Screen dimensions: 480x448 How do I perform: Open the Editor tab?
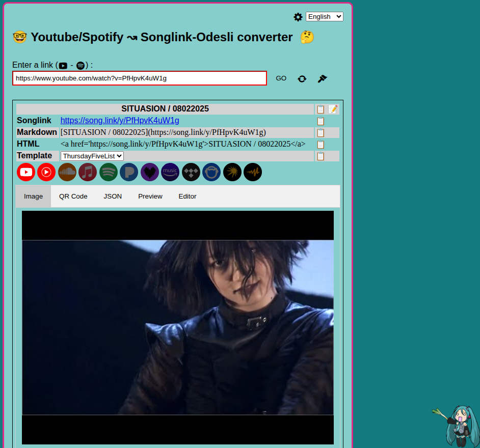coord(187,197)
